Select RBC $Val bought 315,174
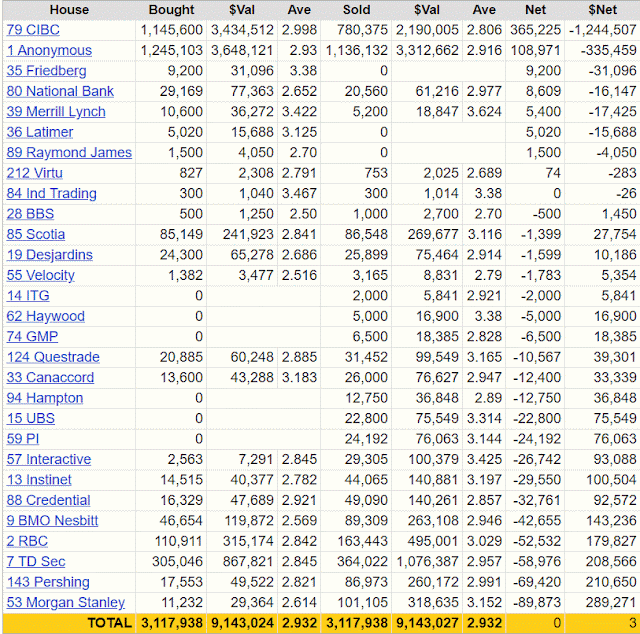The height and width of the screenshot is (634, 640). [248, 541]
